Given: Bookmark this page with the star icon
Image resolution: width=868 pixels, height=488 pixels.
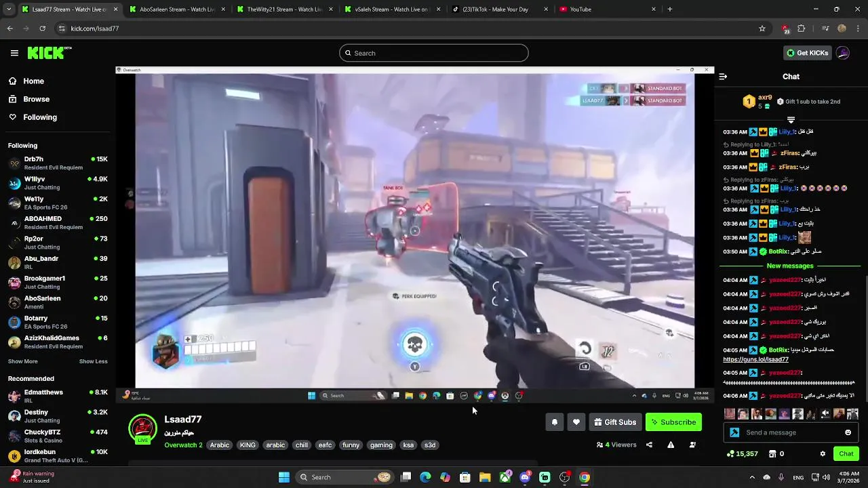Looking at the screenshot, I should point(762,28).
